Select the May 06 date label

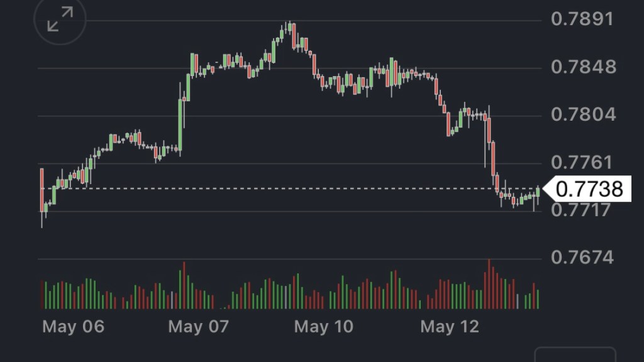(x=73, y=327)
